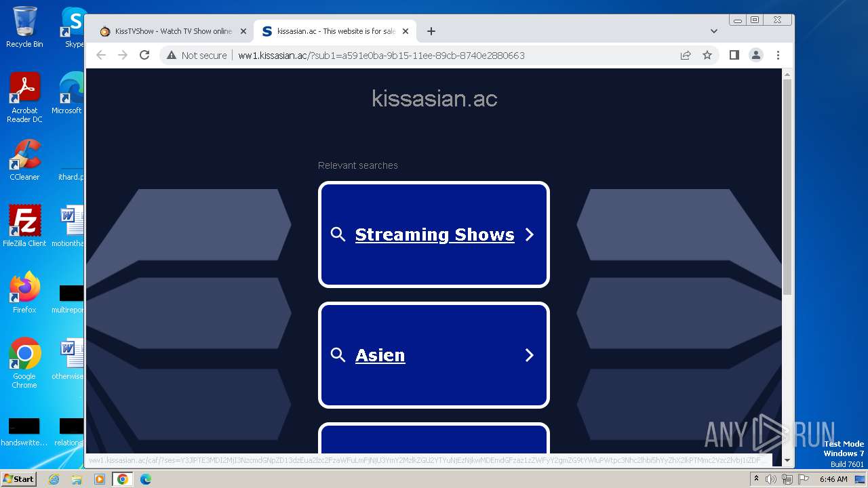This screenshot has width=868, height=488.
Task: Expand the tab search dropdown arrow
Action: click(x=713, y=31)
